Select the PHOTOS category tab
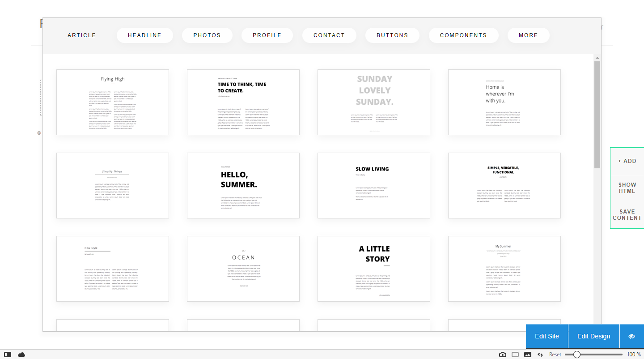Screen dimensions: 644x359 click(x=207, y=35)
